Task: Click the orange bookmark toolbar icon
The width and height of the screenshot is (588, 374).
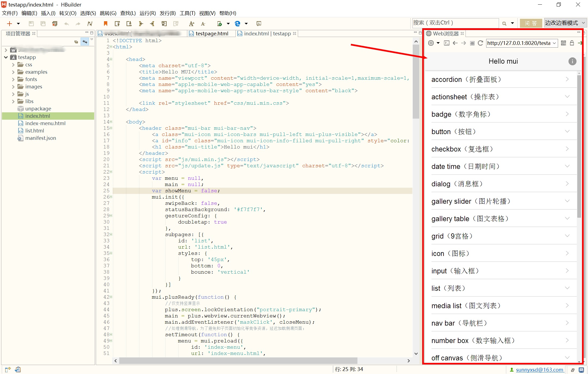Action: pyautogui.click(x=106, y=24)
